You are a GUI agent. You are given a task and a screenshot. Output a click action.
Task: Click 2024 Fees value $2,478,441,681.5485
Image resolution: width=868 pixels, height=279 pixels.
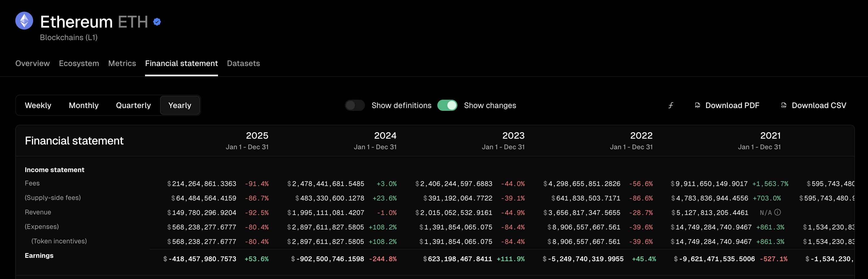[x=325, y=184]
